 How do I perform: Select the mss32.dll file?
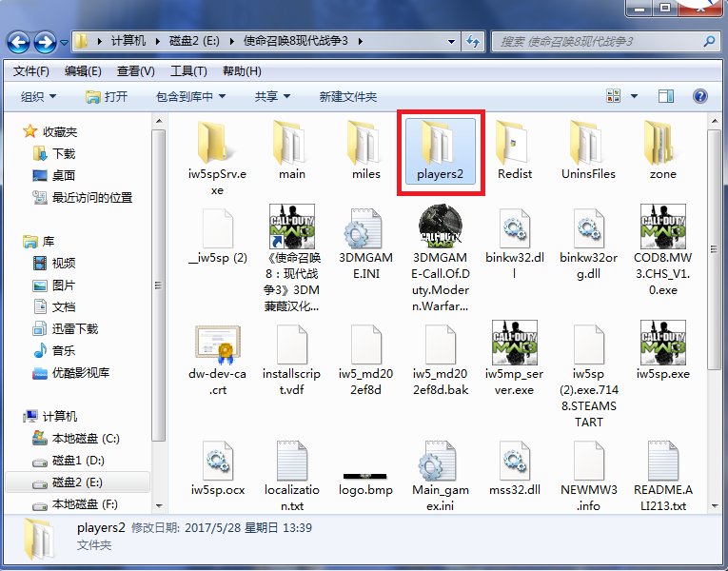point(515,468)
